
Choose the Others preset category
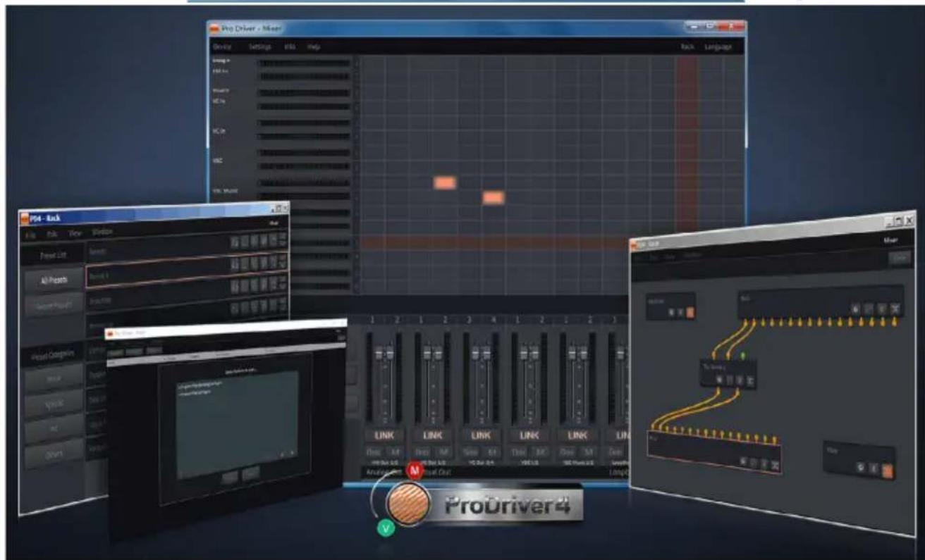tap(54, 454)
